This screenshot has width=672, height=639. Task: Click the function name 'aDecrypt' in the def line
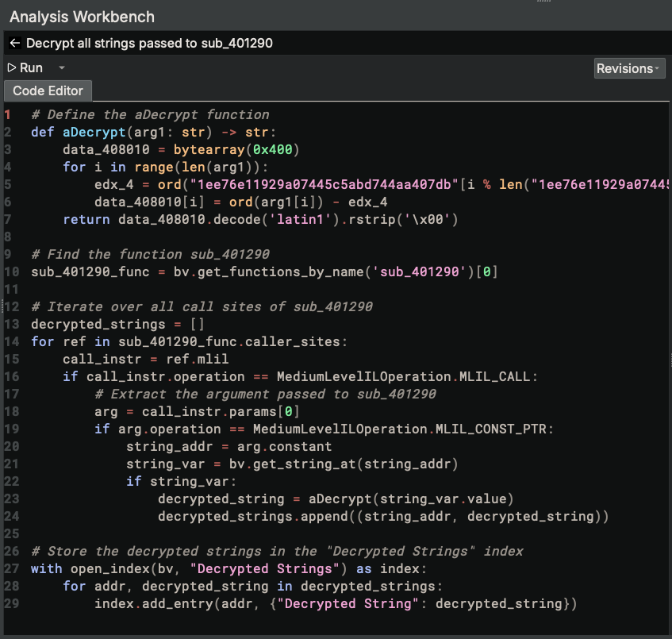pyautogui.click(x=94, y=132)
